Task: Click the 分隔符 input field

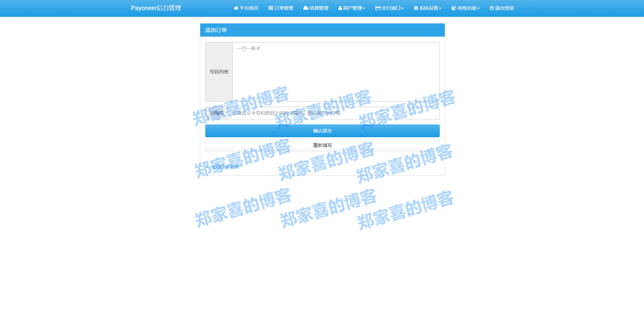Action: click(334, 113)
